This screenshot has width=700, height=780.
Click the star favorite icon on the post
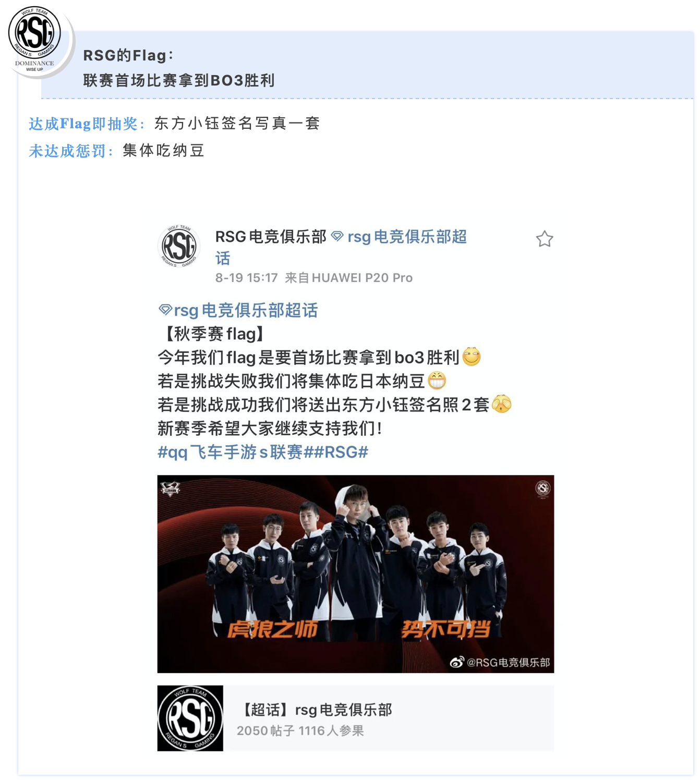click(544, 239)
